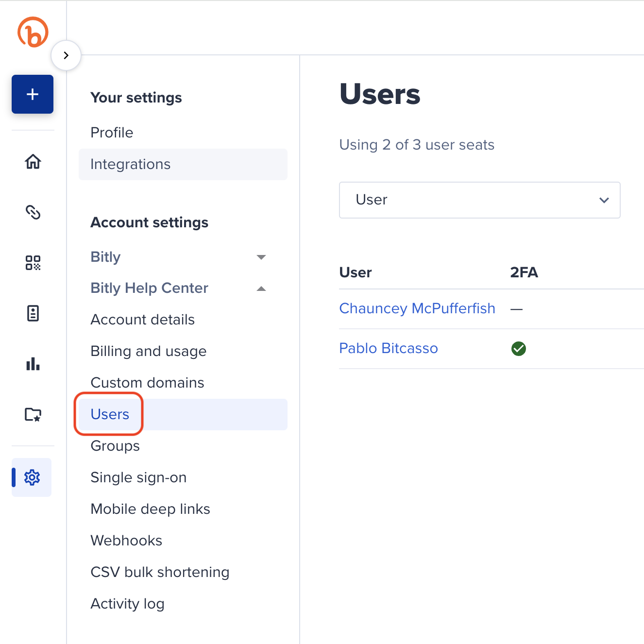Open the Activity log
This screenshot has width=644, height=644.
tap(128, 604)
